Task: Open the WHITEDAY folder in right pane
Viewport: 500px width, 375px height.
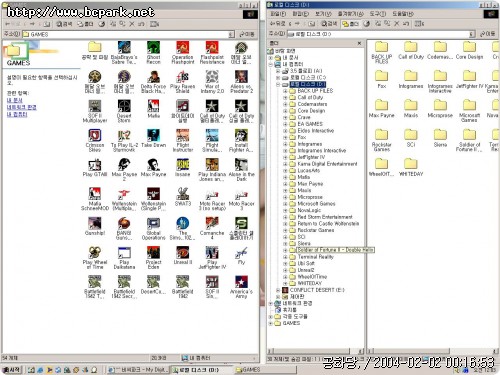Action: pos(411,167)
